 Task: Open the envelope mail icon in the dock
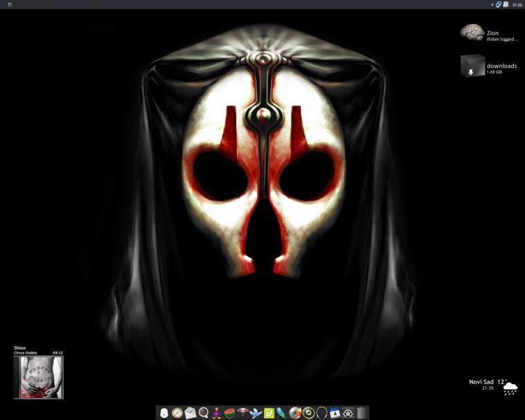[x=190, y=412]
